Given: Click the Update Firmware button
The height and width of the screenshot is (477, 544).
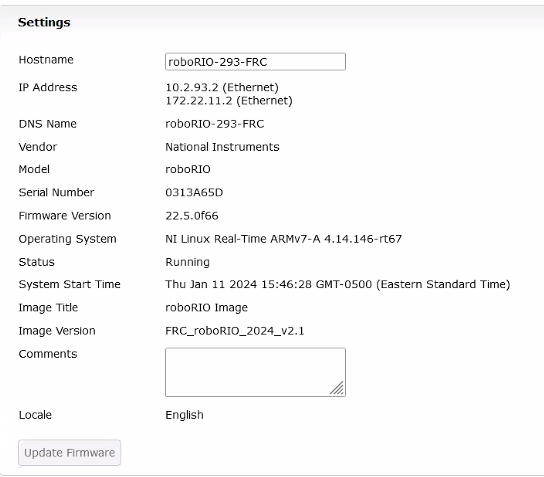Looking at the screenshot, I should [x=69, y=453].
